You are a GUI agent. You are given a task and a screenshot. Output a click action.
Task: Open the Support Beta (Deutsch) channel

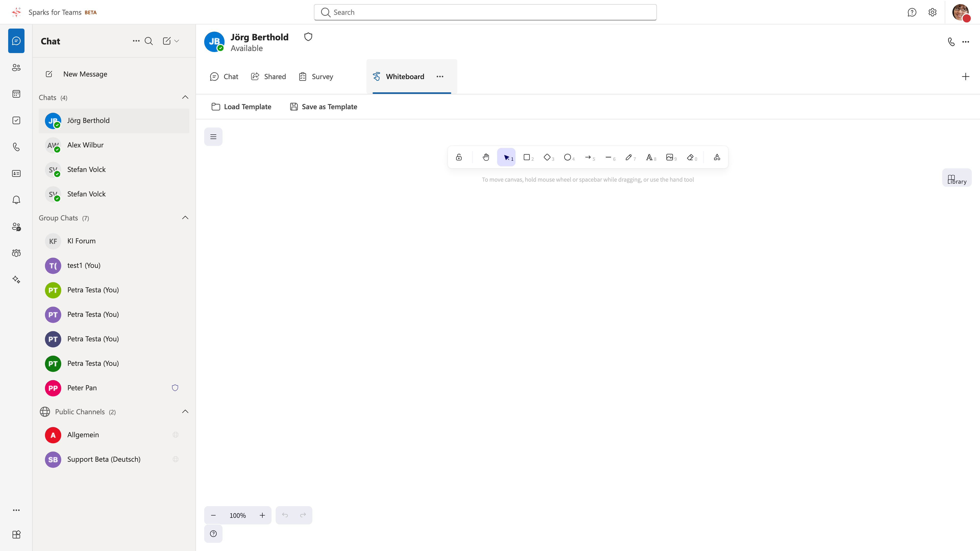pyautogui.click(x=114, y=459)
